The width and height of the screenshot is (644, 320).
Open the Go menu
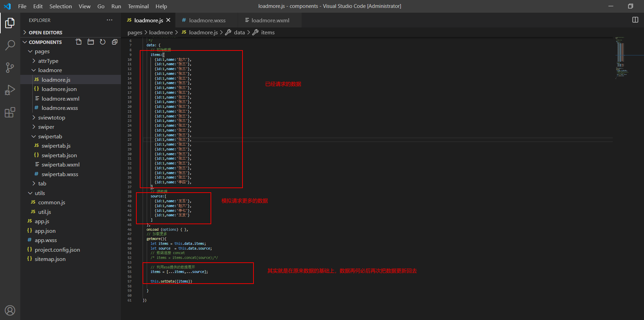101,6
